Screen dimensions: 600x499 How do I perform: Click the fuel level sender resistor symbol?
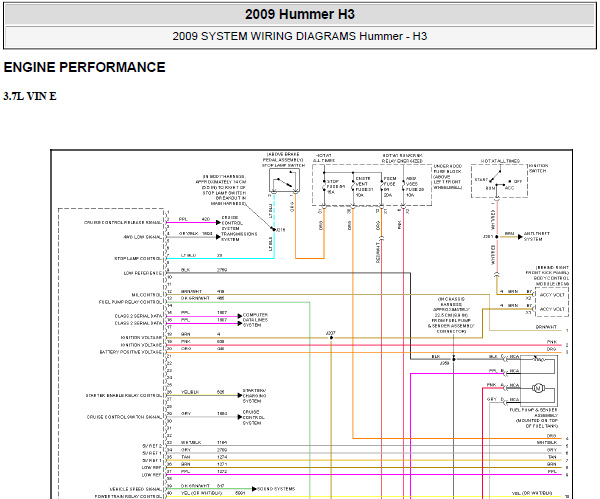coord(538,359)
